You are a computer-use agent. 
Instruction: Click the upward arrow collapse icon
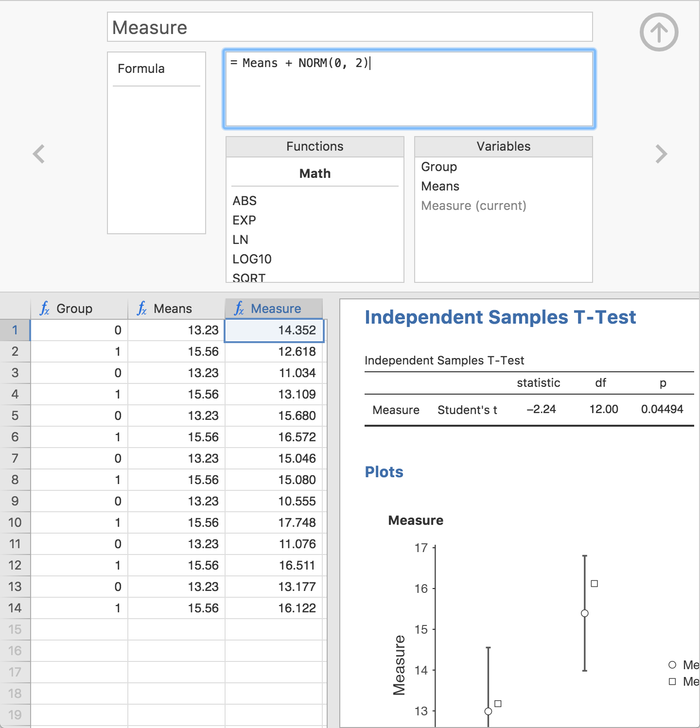click(659, 32)
